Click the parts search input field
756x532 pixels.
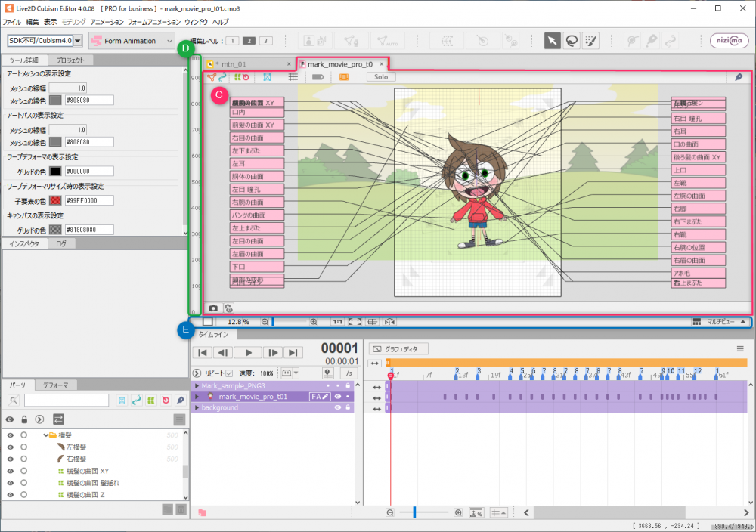click(67, 400)
